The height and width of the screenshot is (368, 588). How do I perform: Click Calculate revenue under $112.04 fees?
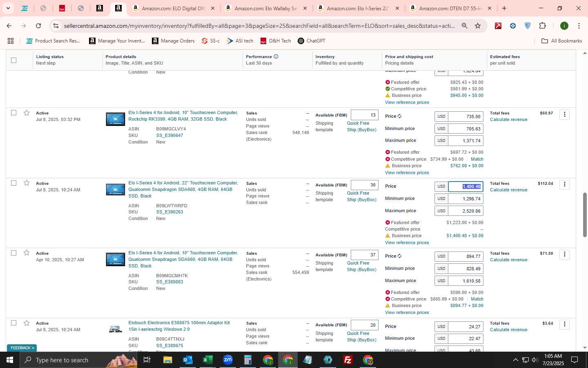point(508,190)
